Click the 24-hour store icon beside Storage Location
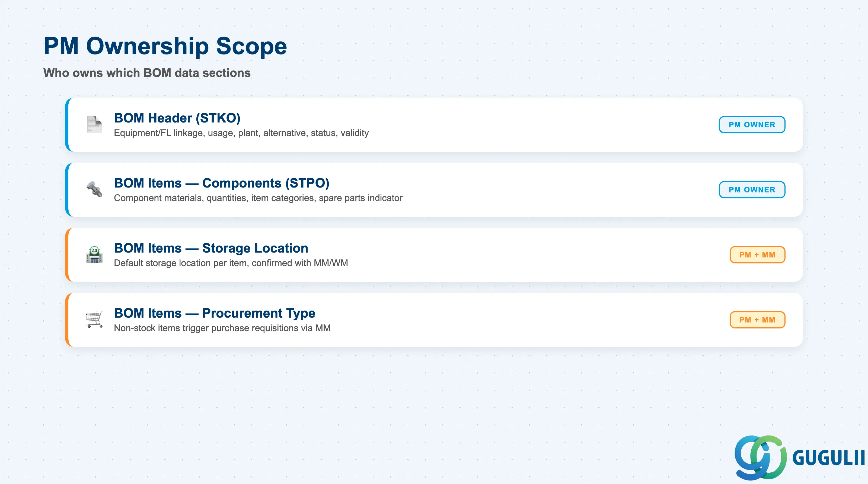Viewport: 868px width, 484px height. pos(94,254)
